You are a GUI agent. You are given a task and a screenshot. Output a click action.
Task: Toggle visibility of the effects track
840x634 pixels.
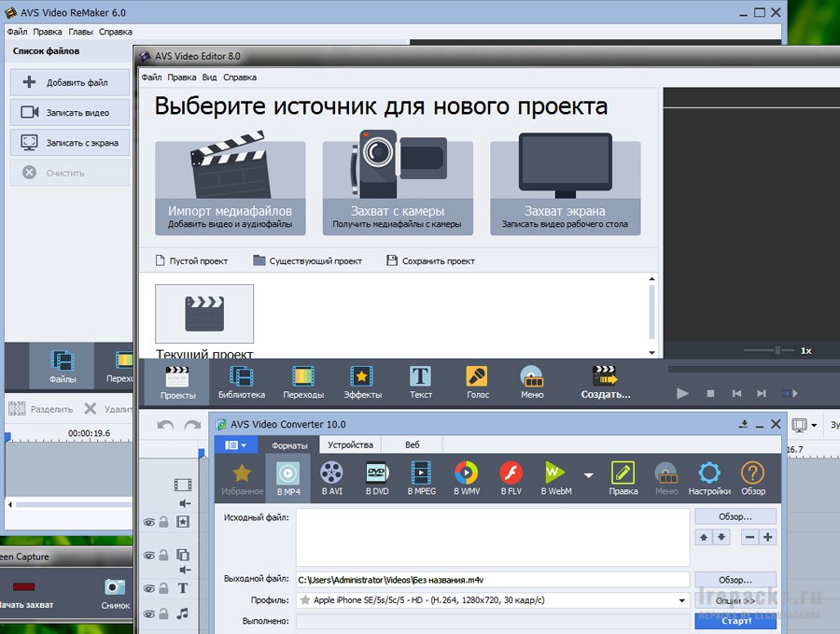149,522
